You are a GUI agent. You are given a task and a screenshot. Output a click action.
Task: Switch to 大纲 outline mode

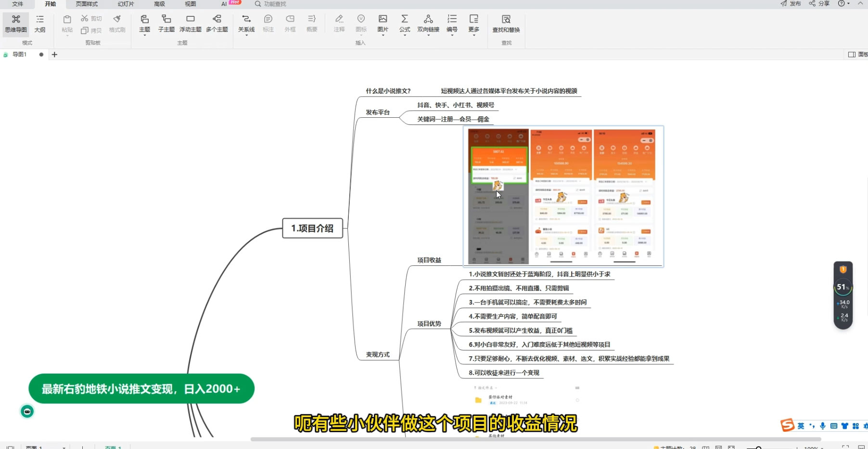pyautogui.click(x=40, y=23)
